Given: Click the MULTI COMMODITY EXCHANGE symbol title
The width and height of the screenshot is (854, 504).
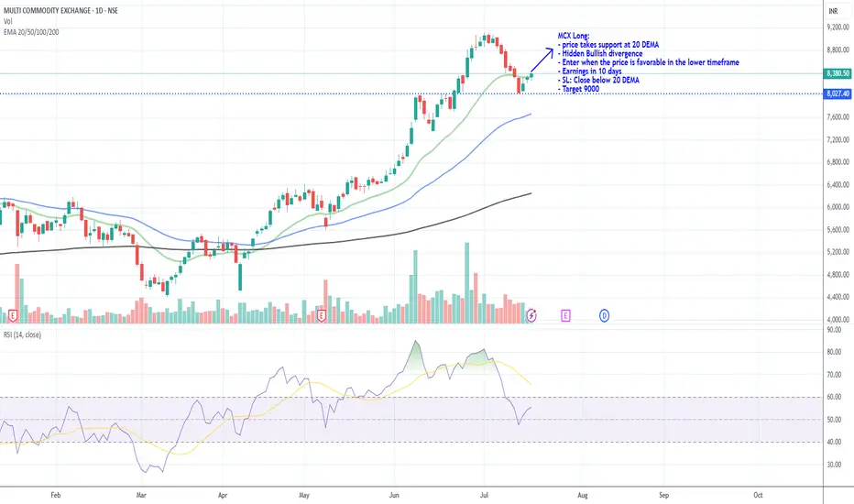Looking at the screenshot, I should (60, 10).
